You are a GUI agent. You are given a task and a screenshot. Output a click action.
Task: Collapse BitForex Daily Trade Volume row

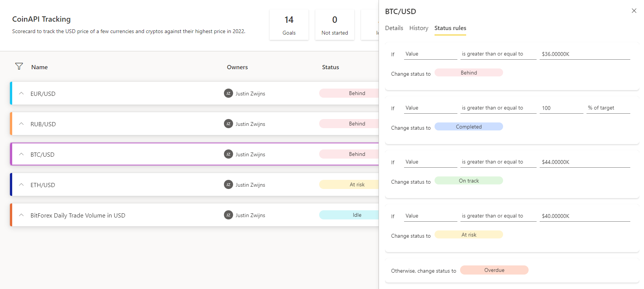[21, 215]
